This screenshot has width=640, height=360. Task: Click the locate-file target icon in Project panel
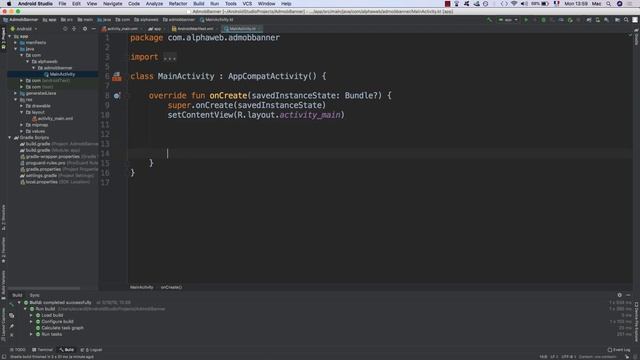(x=65, y=29)
